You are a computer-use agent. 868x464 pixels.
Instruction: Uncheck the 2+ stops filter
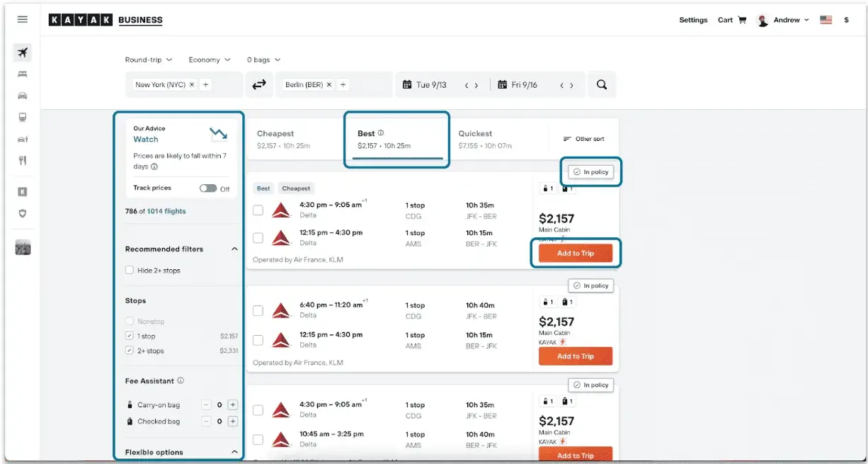pyautogui.click(x=130, y=351)
